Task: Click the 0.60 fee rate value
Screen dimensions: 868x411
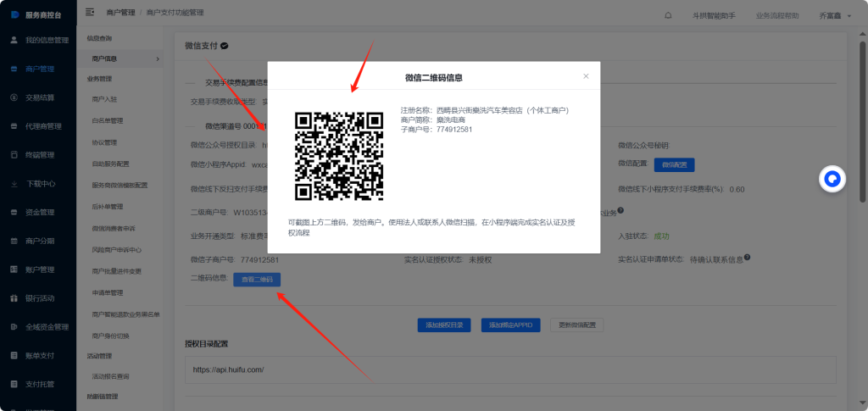Action: (x=737, y=189)
